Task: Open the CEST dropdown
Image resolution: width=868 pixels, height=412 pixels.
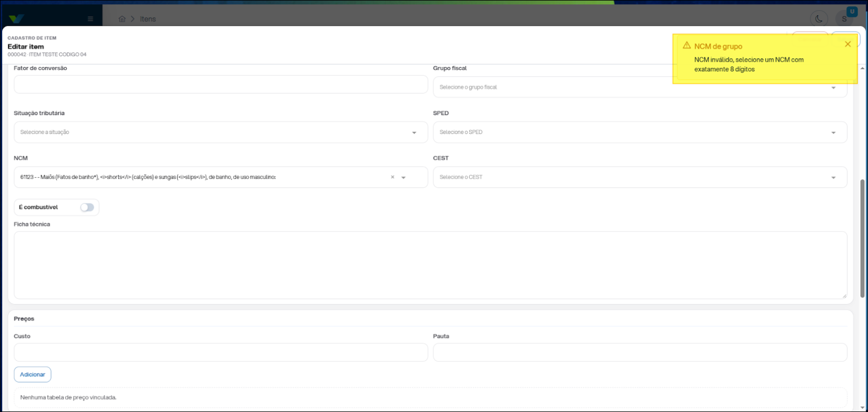Action: [833, 178]
